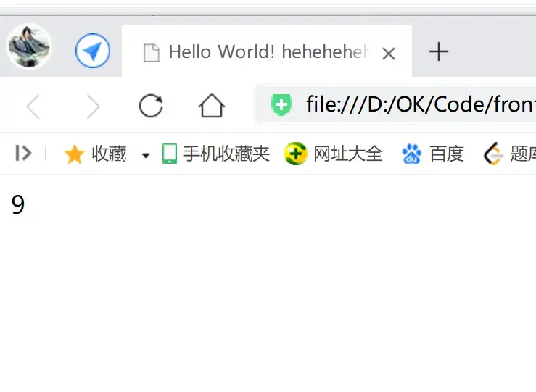Click the user profile avatar picture
Screen dimensions: 536x392
[x=30, y=46]
